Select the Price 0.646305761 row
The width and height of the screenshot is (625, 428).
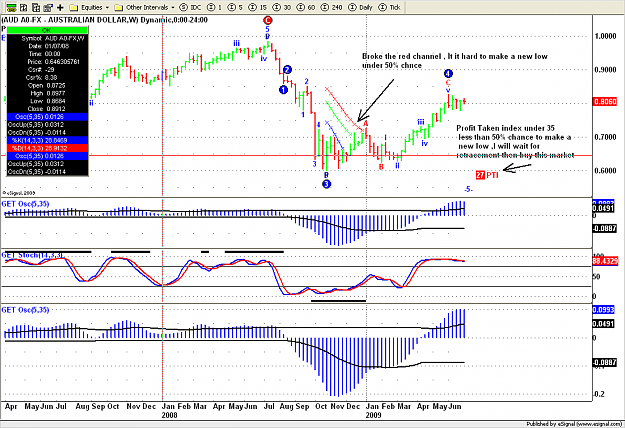tap(47, 62)
